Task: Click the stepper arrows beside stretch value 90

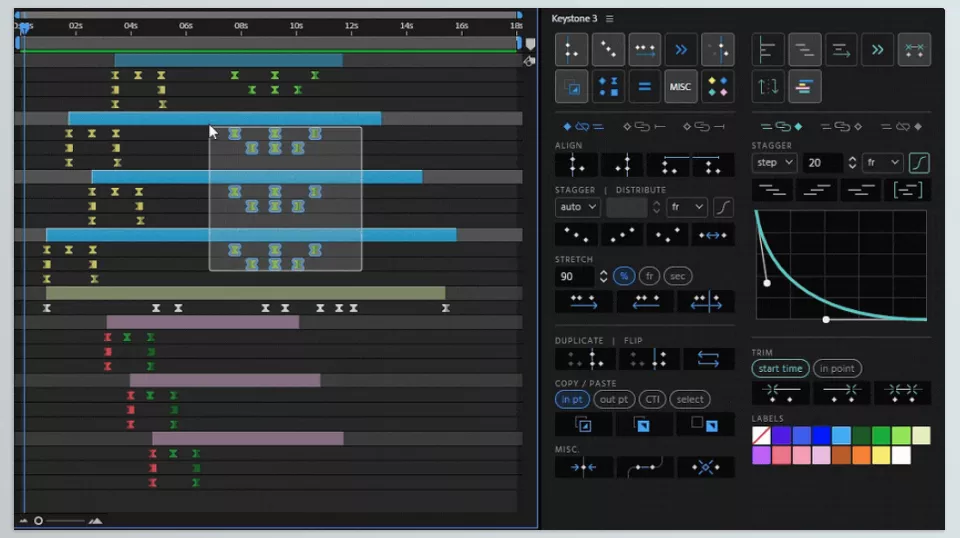Action: 603,276
